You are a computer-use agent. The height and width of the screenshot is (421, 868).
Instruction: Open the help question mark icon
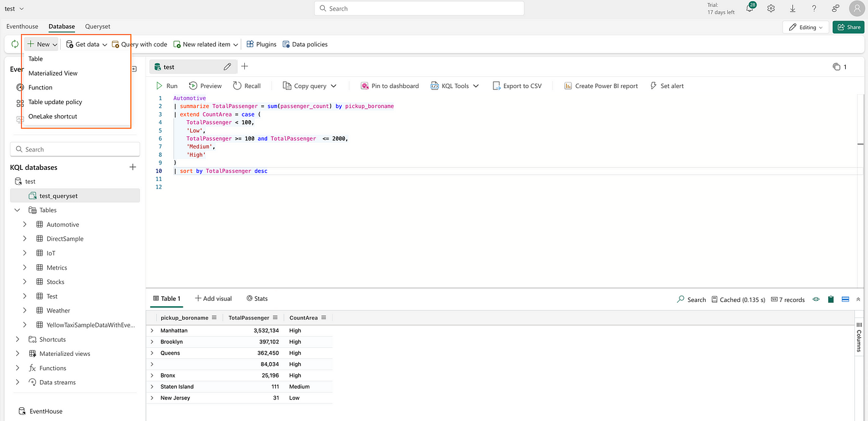coord(814,9)
